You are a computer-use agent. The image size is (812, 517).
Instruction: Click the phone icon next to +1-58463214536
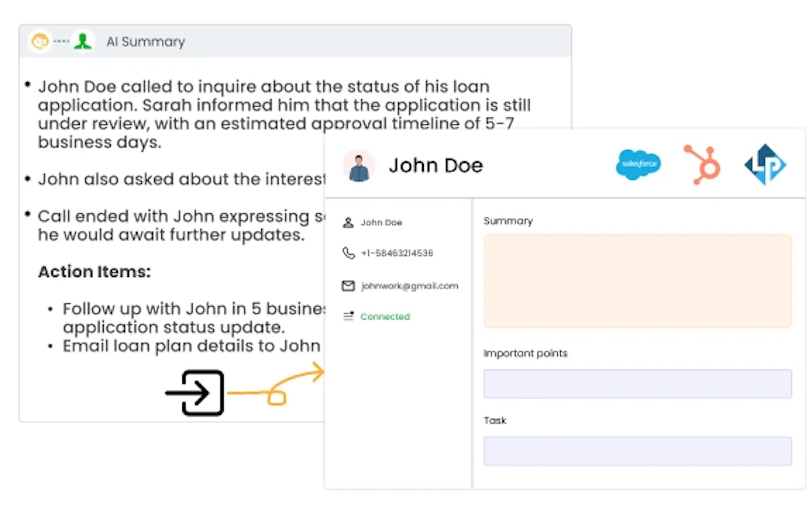tap(348, 253)
